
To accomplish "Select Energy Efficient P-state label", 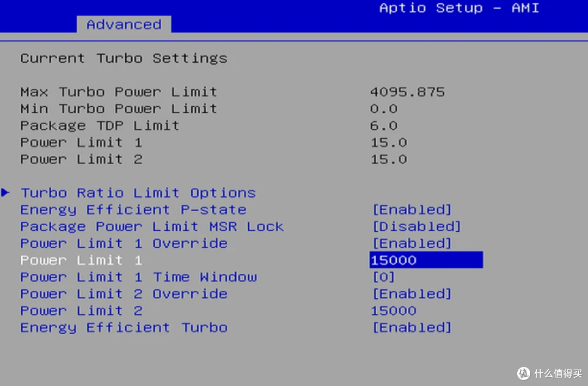I will pyautogui.click(x=133, y=210).
